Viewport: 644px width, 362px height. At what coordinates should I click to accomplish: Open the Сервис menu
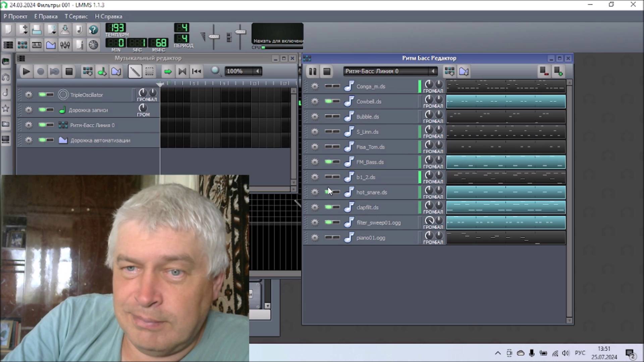(76, 16)
